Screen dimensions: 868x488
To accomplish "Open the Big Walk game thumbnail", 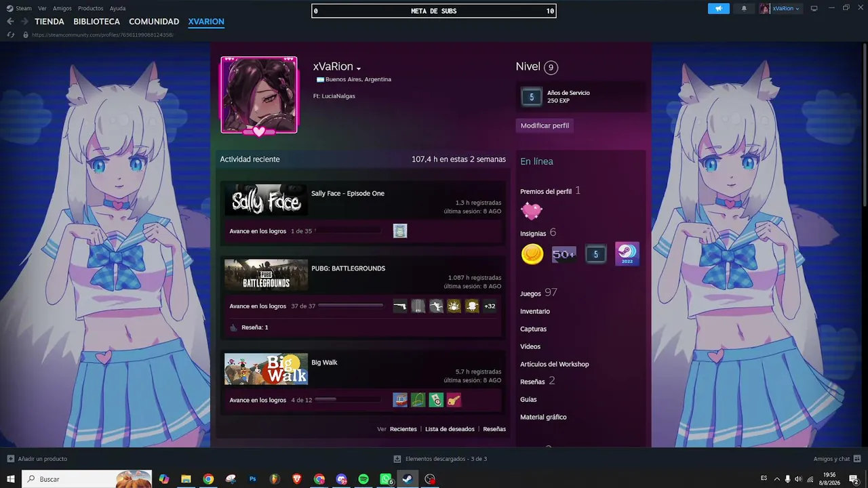I will pos(266,369).
